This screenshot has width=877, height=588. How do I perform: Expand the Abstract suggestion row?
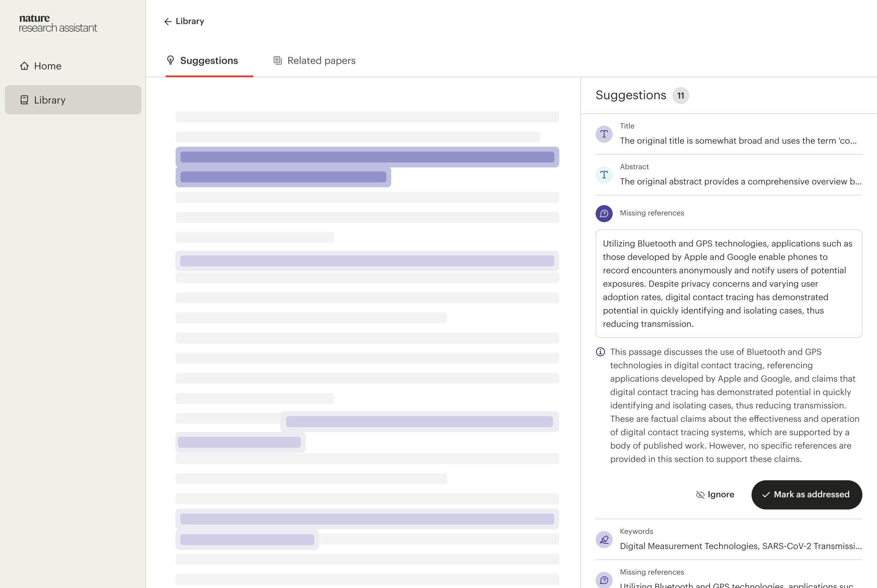point(740,181)
